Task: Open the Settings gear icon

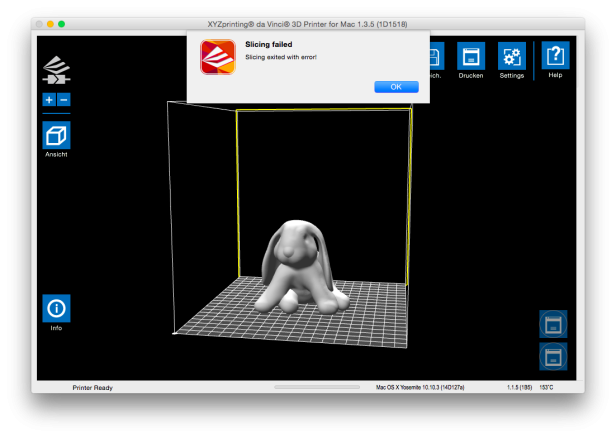Action: (x=512, y=56)
